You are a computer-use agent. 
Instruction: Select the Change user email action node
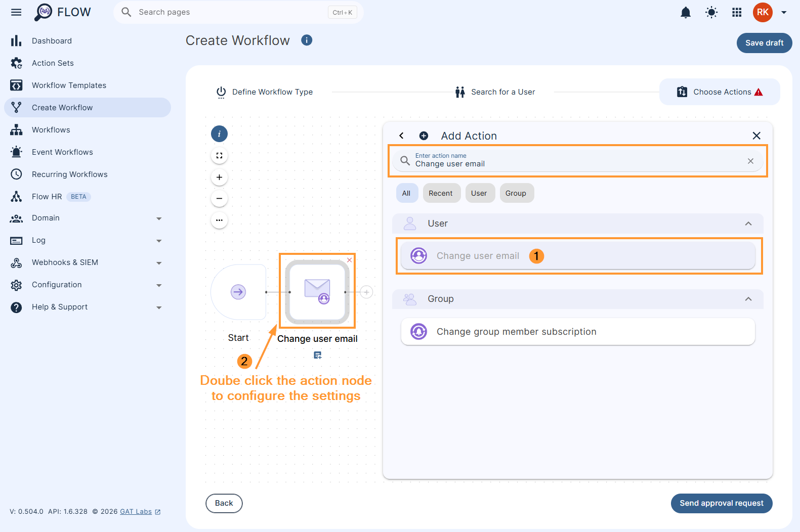coord(317,292)
